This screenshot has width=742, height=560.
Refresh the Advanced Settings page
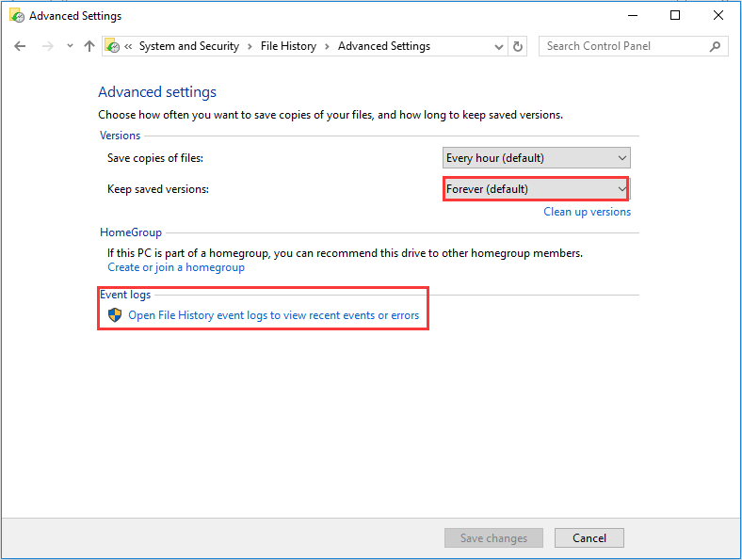tap(518, 46)
